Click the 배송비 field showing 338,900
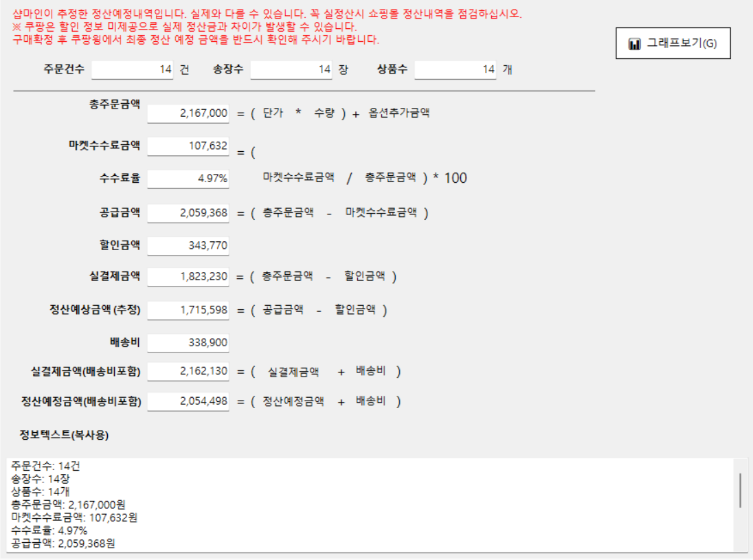Screen dimensions: 753x560 [188, 343]
